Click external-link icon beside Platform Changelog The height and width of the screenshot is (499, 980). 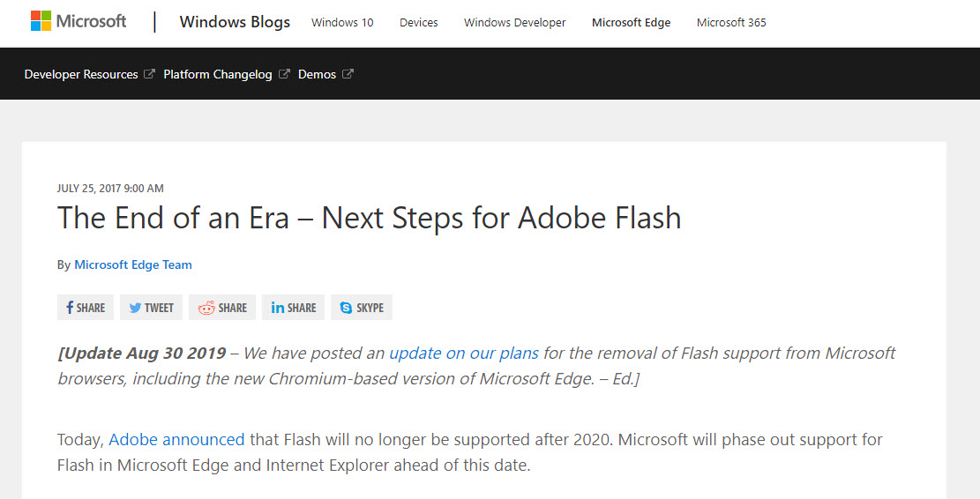(x=284, y=74)
